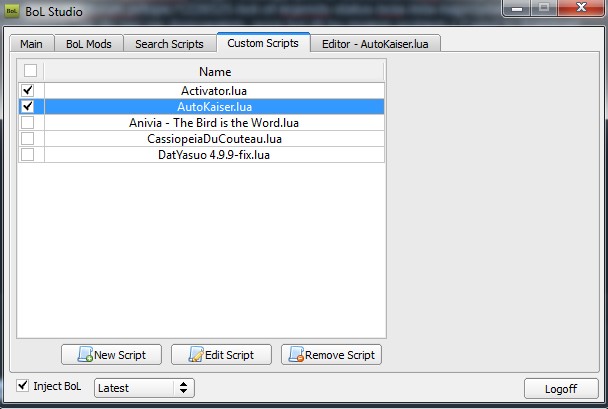Enable the DatYasuo 4.9.9-fix.lua checkbox
Viewport: 608px width, 409px height.
(x=28, y=154)
